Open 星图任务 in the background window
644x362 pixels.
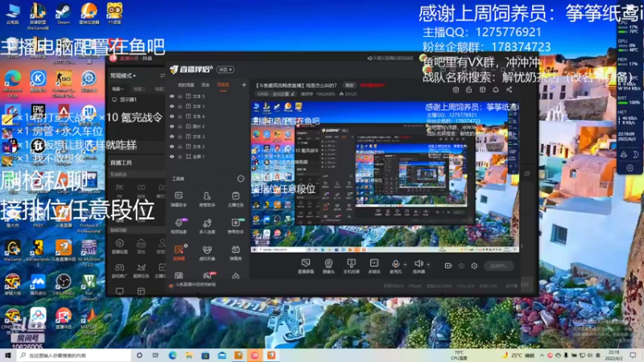pos(141,271)
